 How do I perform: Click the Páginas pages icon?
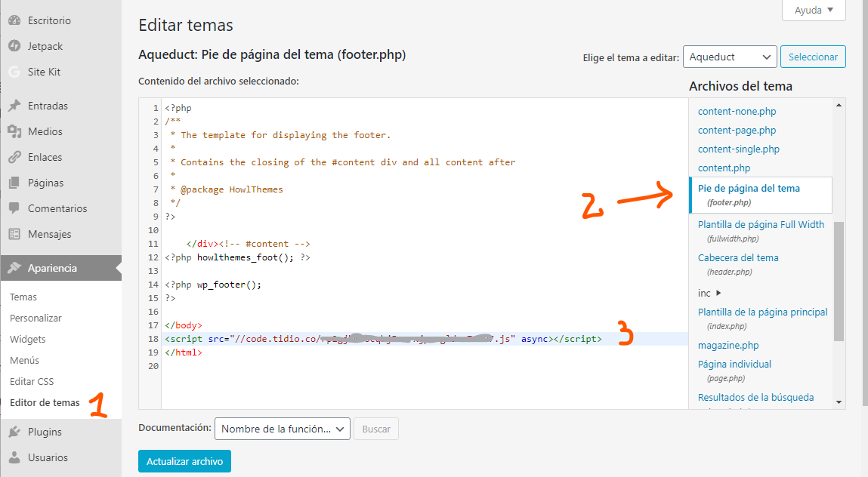(14, 183)
